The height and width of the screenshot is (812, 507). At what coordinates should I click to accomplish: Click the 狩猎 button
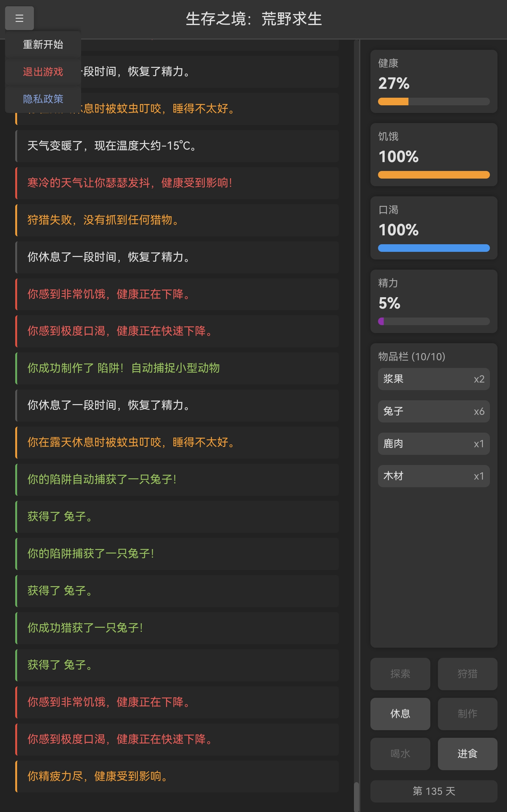(x=467, y=674)
